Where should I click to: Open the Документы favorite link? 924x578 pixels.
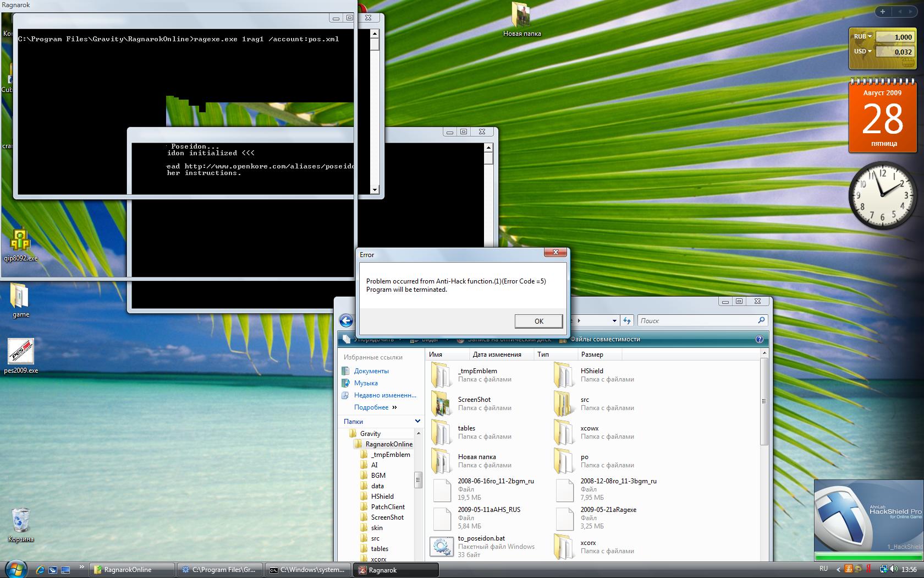371,371
